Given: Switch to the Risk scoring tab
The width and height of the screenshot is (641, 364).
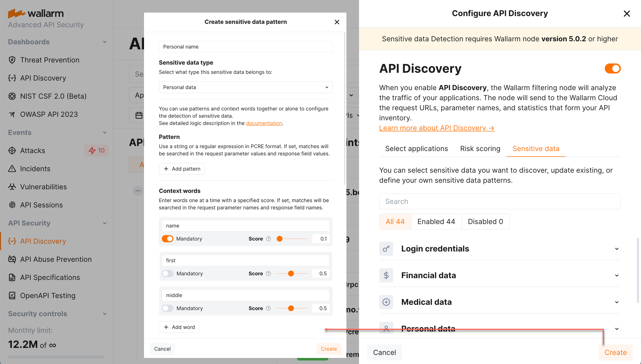Looking at the screenshot, I should [x=480, y=149].
